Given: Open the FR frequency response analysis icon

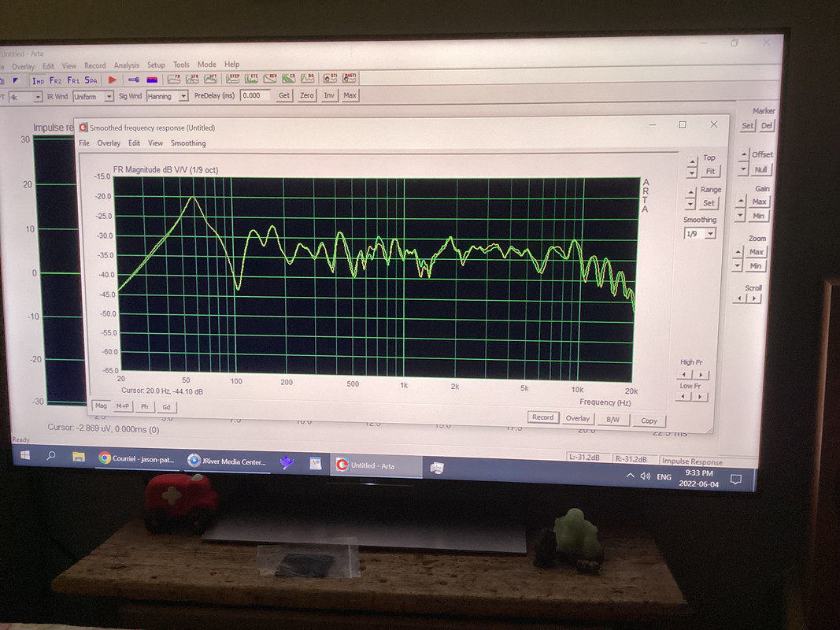Looking at the screenshot, I should tap(174, 79).
